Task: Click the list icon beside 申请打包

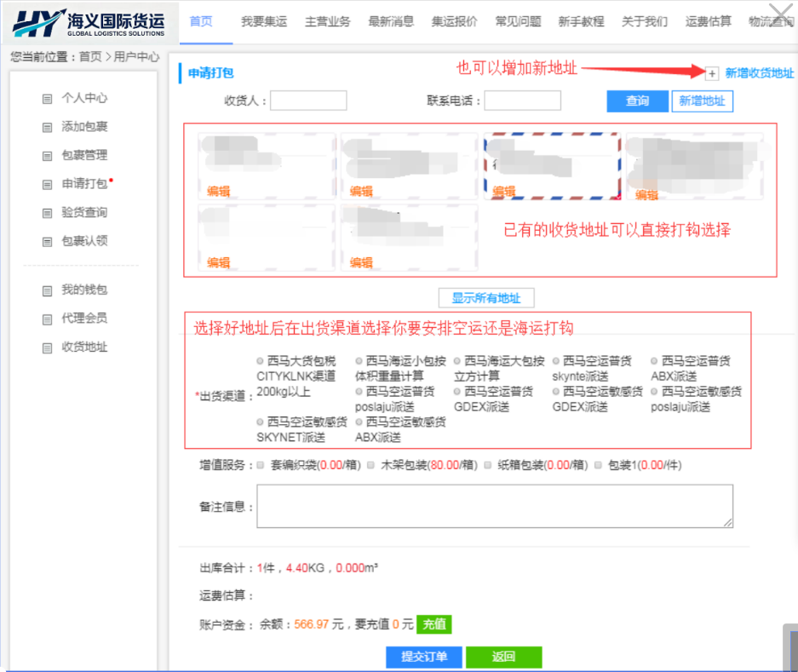Action: click(48, 184)
